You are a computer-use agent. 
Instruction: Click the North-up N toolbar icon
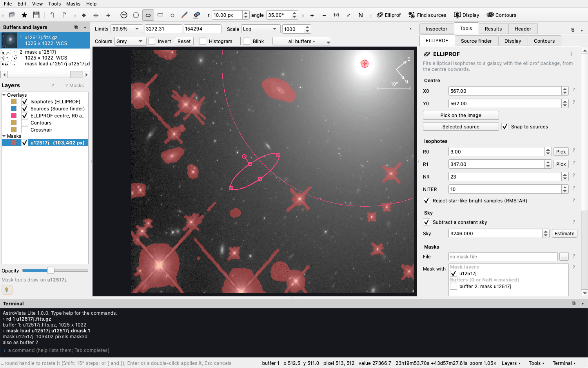coord(361,15)
